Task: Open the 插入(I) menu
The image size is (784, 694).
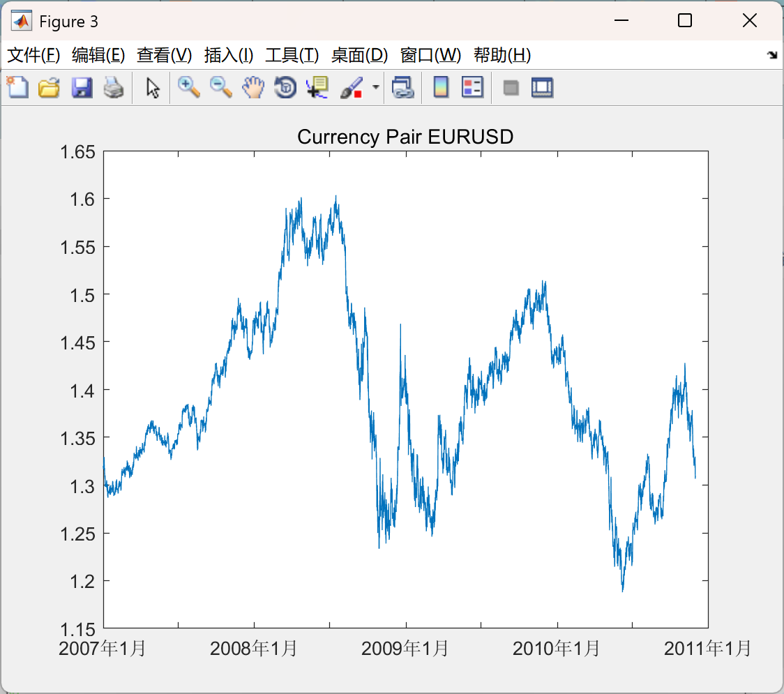Action: click(x=229, y=55)
